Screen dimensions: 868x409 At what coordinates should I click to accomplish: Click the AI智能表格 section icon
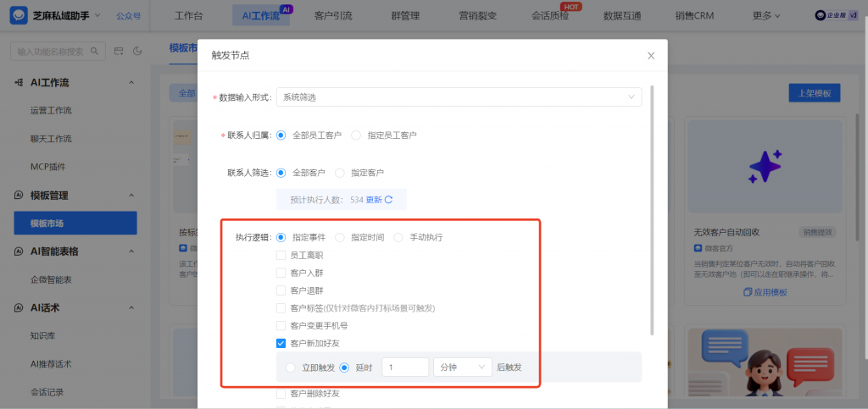(x=19, y=251)
